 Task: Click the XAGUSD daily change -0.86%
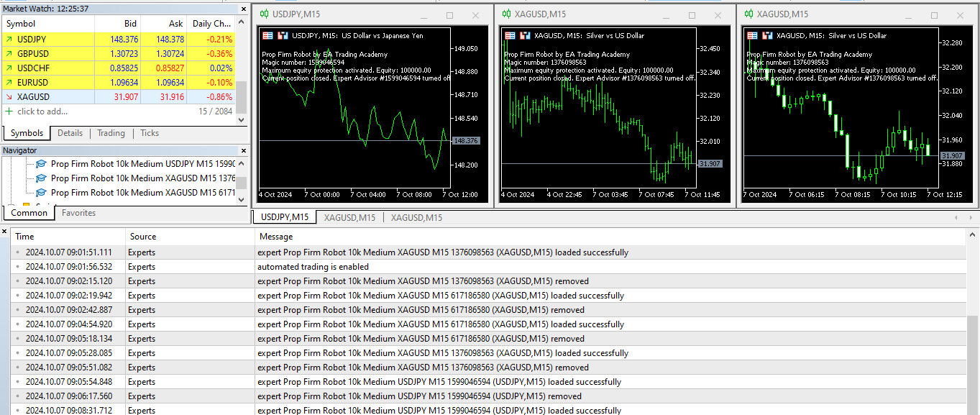219,97
